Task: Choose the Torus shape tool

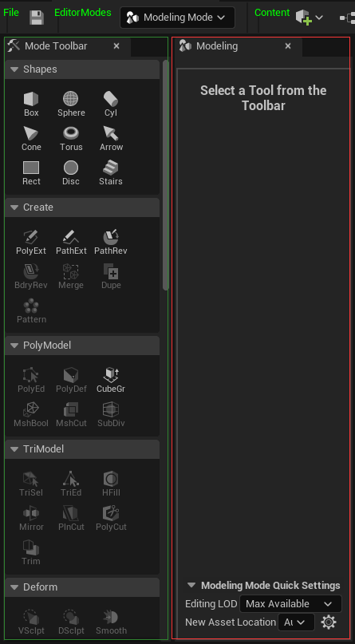Action: click(71, 139)
